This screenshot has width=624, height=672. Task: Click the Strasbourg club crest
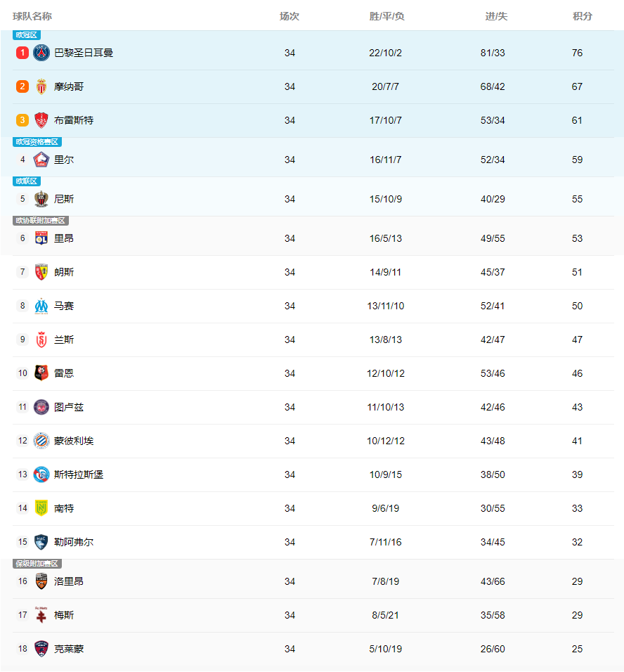[x=41, y=474]
